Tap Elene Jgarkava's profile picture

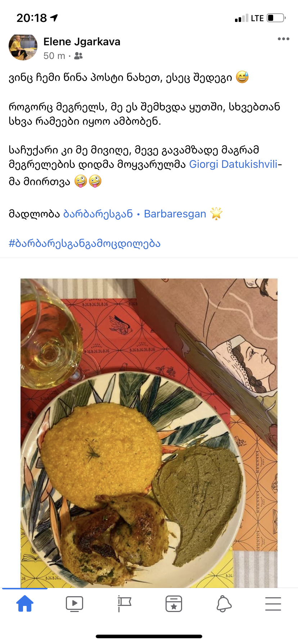click(x=23, y=47)
